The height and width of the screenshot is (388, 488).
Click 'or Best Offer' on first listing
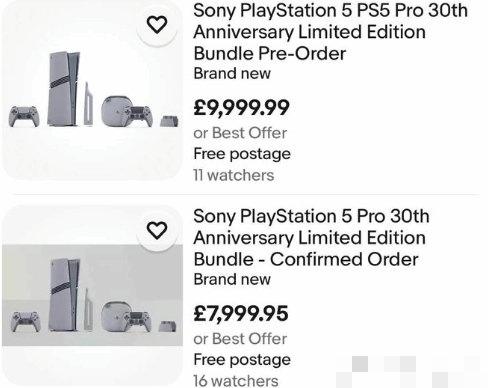point(240,133)
